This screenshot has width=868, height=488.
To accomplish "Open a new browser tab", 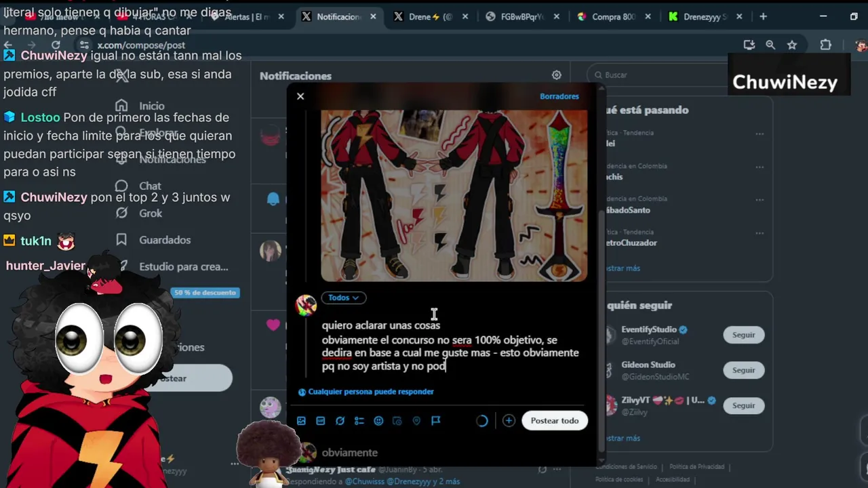I will pyautogui.click(x=763, y=16).
